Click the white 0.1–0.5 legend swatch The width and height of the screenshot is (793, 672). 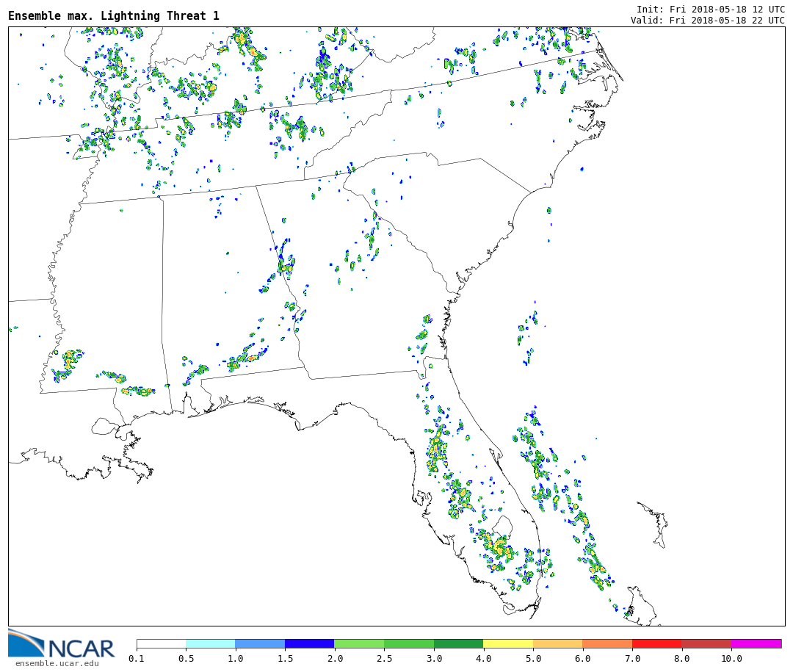pos(161,643)
